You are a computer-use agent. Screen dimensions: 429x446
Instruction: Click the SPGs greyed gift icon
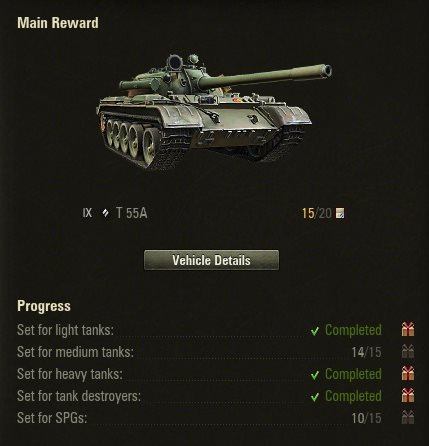[408, 417]
